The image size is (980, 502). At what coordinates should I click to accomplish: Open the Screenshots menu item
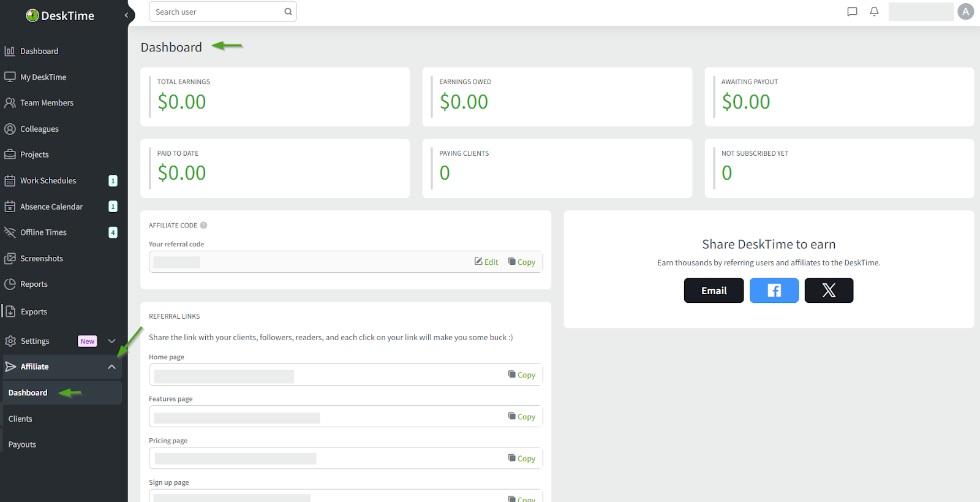(42, 259)
